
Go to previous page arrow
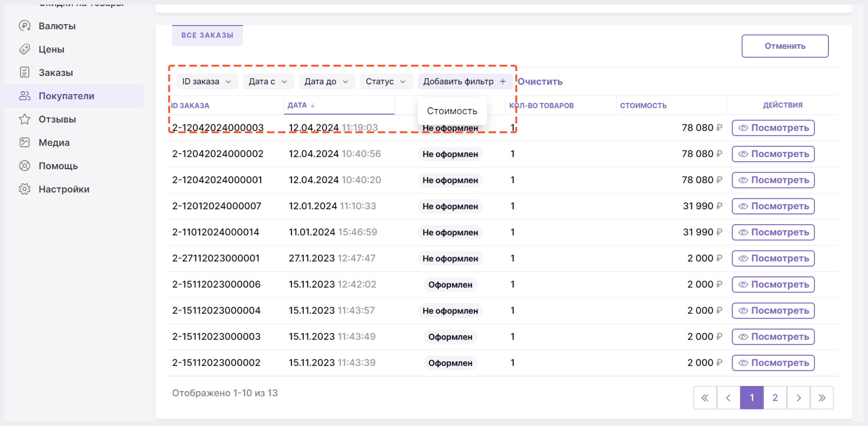728,398
